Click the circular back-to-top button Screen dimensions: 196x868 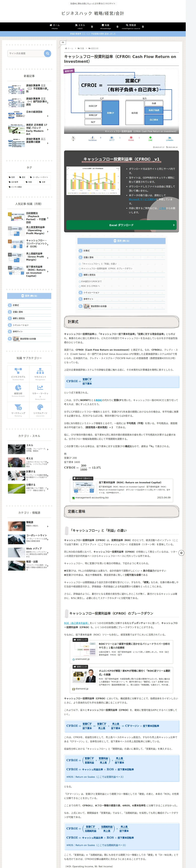click(181, 553)
